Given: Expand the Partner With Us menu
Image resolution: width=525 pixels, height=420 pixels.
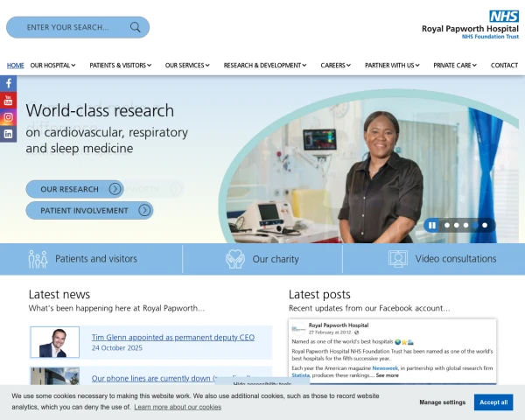Looking at the screenshot, I should point(392,66).
